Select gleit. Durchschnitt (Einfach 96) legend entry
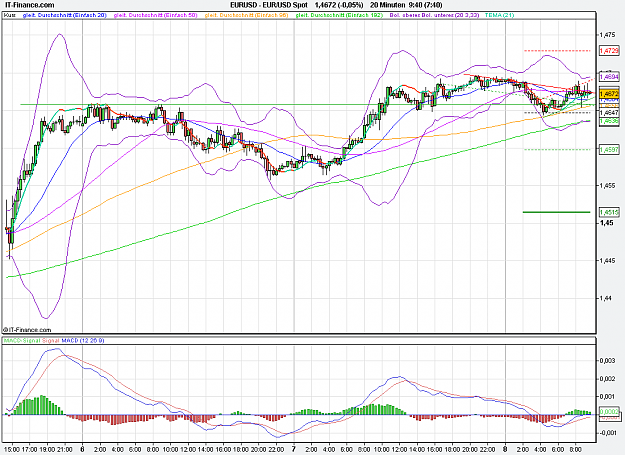This screenshot has height=455, width=625. pos(246,15)
